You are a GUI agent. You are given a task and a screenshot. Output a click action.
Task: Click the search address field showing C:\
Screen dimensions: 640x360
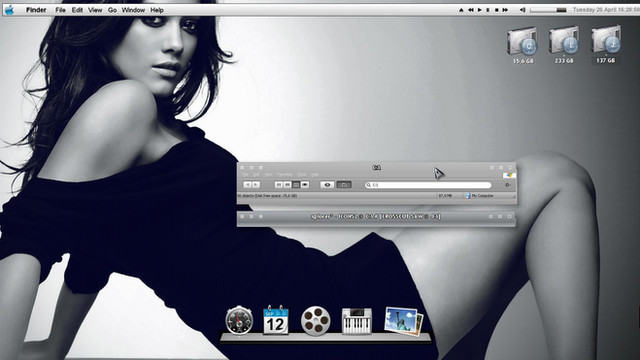pyautogui.click(x=428, y=185)
